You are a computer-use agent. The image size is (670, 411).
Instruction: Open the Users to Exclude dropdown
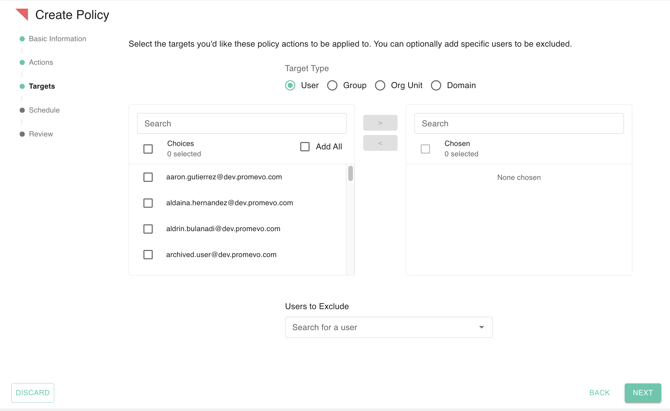coord(388,327)
